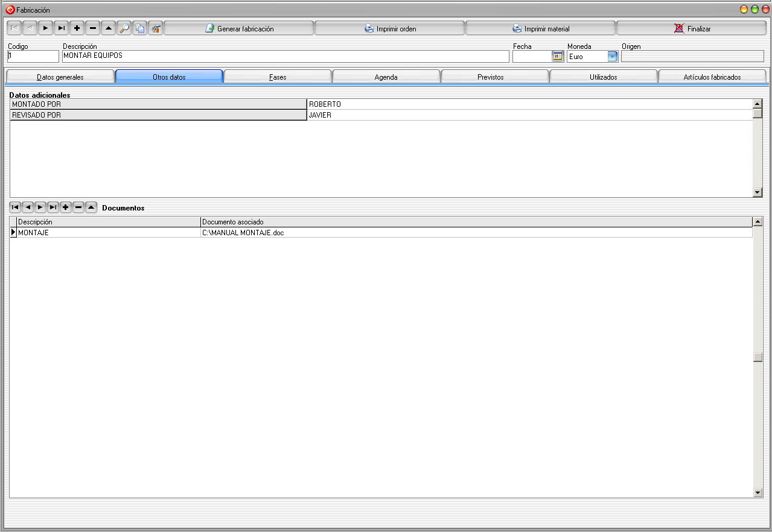Go to next record in top toolbar
772x532 pixels.
45,28
